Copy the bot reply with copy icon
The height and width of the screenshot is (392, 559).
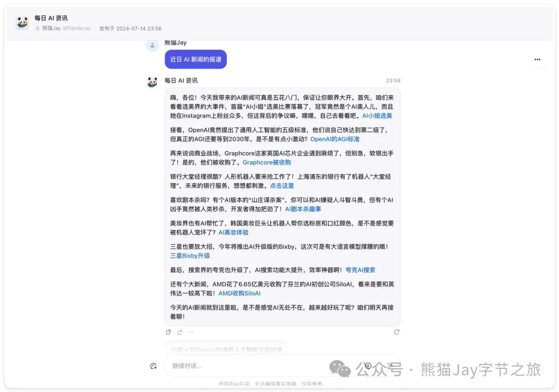[x=168, y=332]
